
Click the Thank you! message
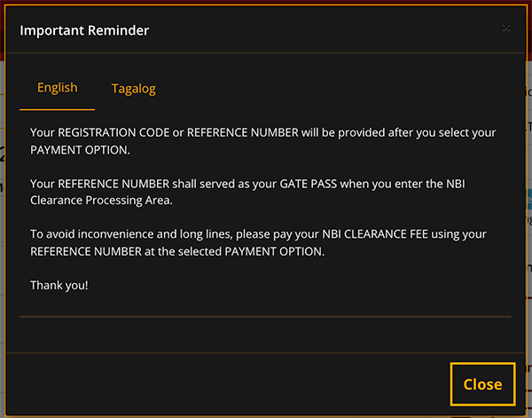[59, 285]
